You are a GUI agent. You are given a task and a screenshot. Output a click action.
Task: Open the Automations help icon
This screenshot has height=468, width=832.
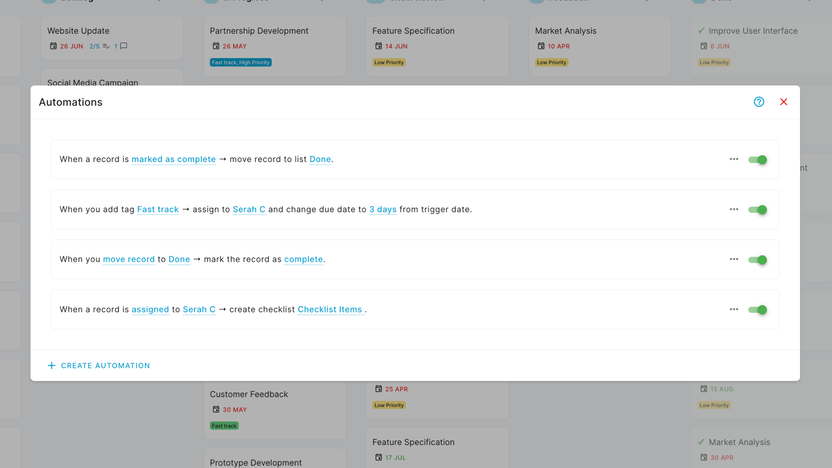[759, 102]
